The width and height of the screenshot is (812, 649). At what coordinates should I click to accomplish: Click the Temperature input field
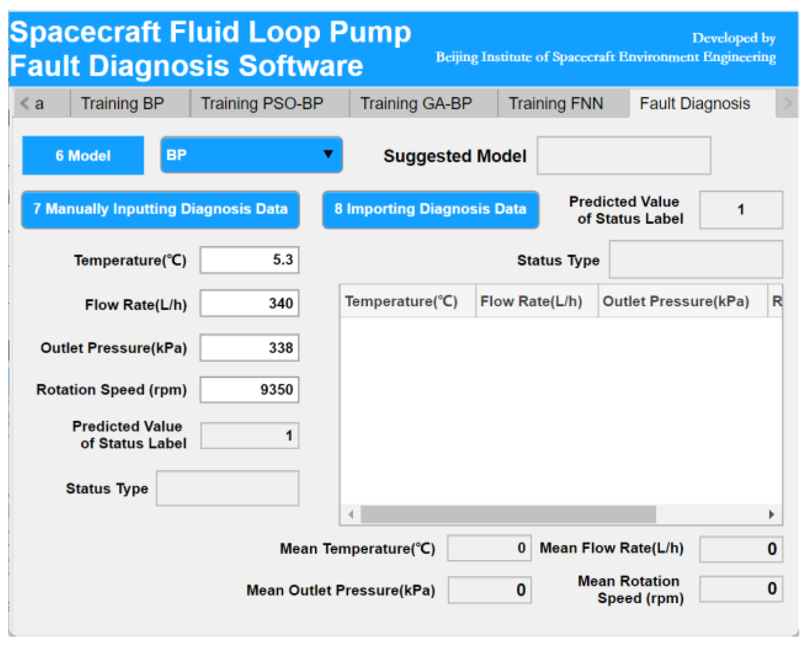pyautogui.click(x=249, y=260)
